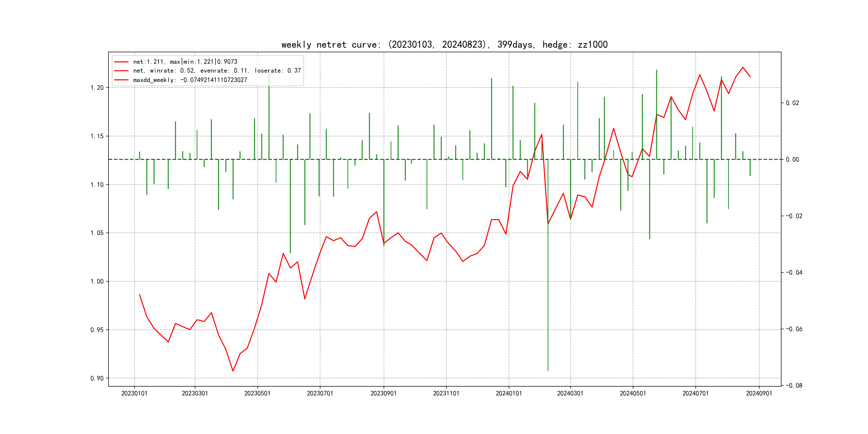Click the 0.90 left axis tick label
The image size is (868, 434).
[x=97, y=378]
